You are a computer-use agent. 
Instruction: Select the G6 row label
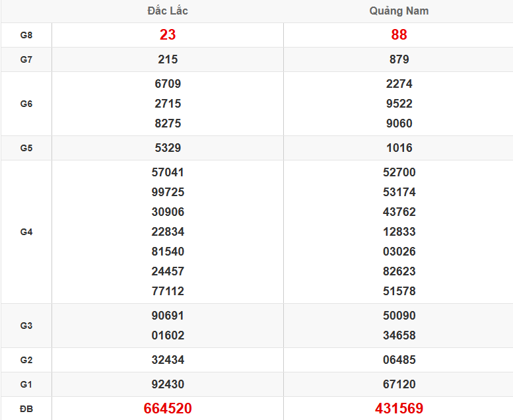tap(26, 104)
